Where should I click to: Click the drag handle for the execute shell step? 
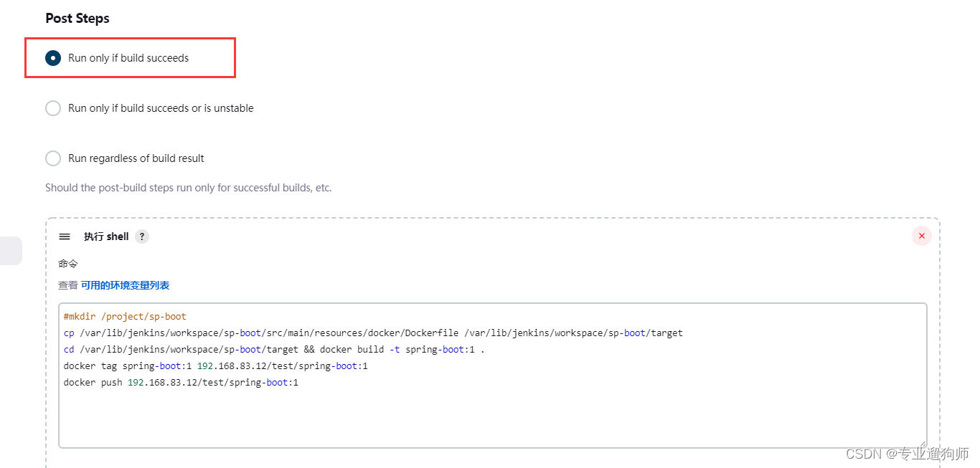[65, 237]
